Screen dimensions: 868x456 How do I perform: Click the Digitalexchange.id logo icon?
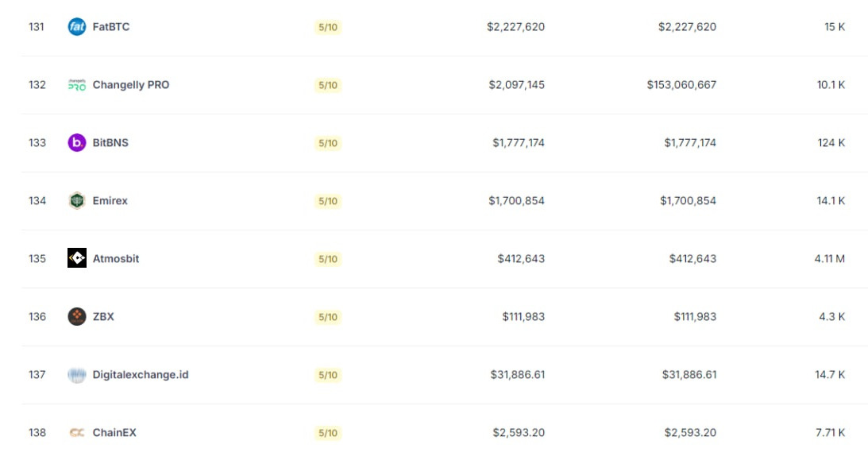coord(77,374)
